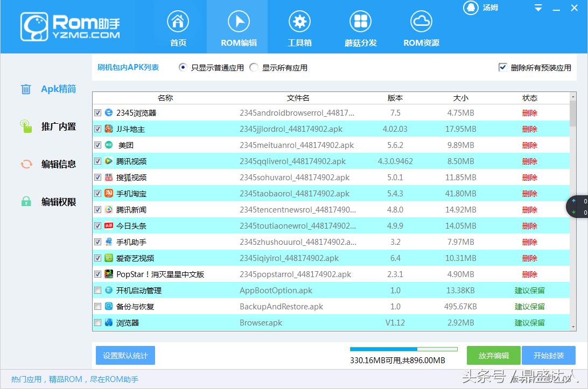Click the 删除 link for 美团
Image resolution: width=588 pixels, height=389 pixels.
coord(529,145)
